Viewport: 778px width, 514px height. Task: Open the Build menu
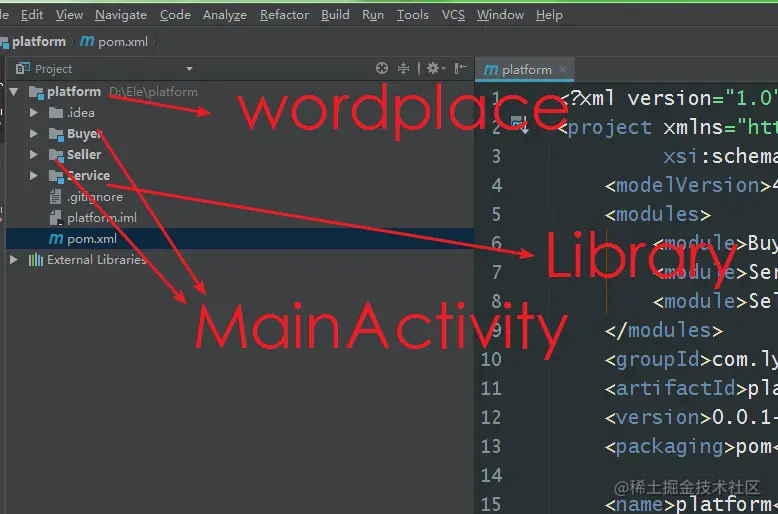click(335, 15)
